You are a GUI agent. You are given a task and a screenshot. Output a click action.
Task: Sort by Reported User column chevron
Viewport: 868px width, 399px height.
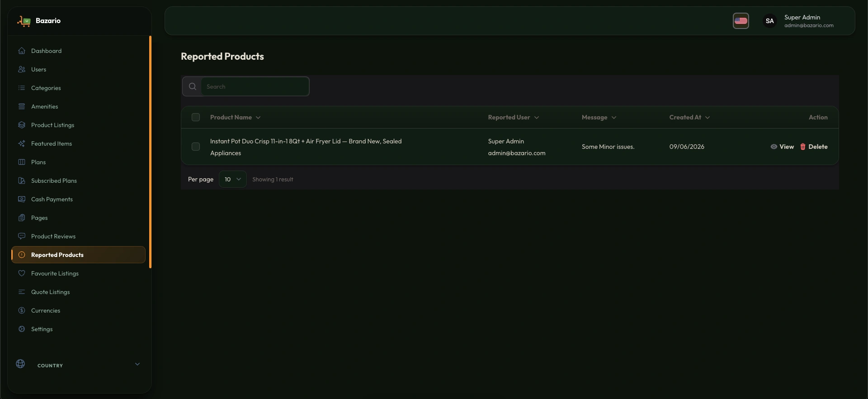point(537,118)
